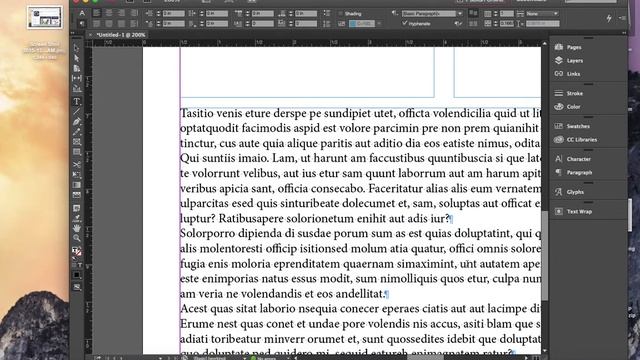Click the left indent input field

tap(173, 13)
